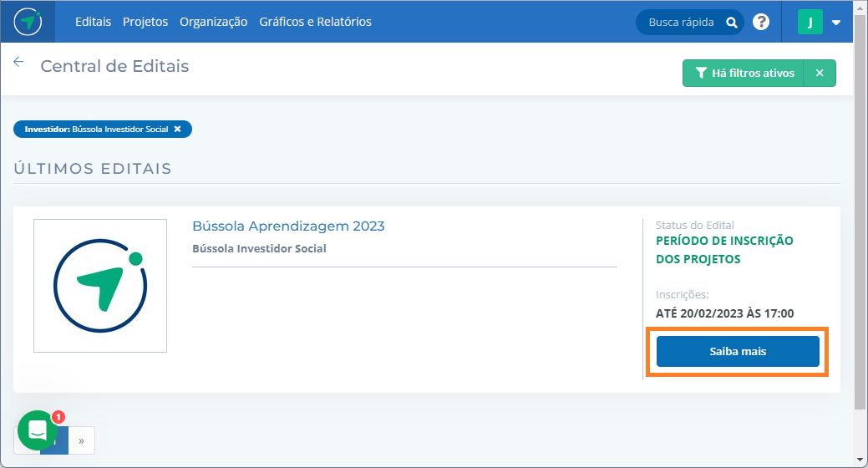Go to next page with » button
This screenshot has height=468, width=868.
81,441
